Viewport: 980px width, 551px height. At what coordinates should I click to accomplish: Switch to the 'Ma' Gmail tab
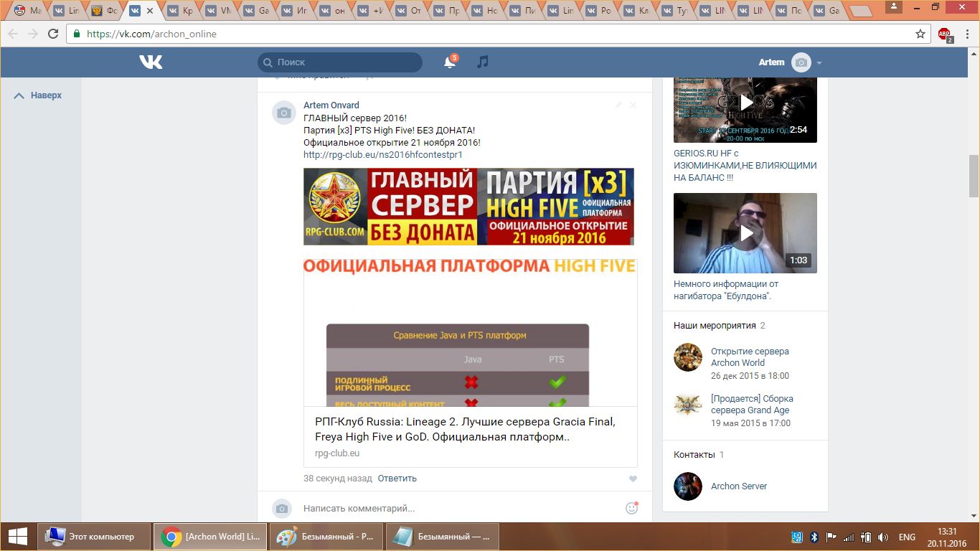[27, 11]
